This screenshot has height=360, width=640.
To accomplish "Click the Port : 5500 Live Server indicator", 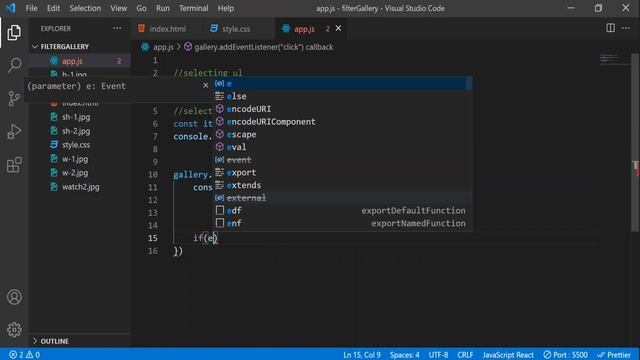I will click(565, 355).
